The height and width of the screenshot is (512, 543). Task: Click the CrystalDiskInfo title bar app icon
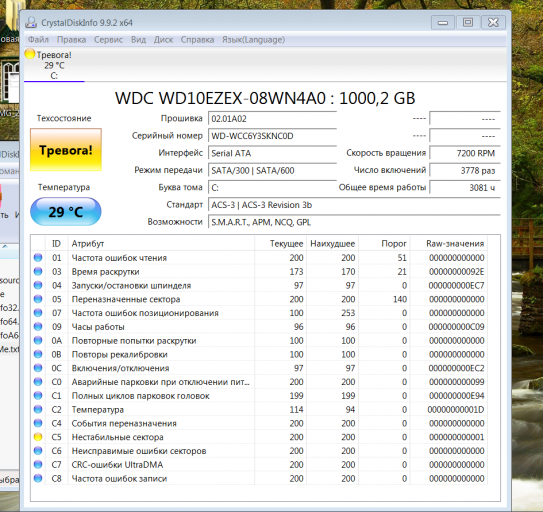click(31, 23)
